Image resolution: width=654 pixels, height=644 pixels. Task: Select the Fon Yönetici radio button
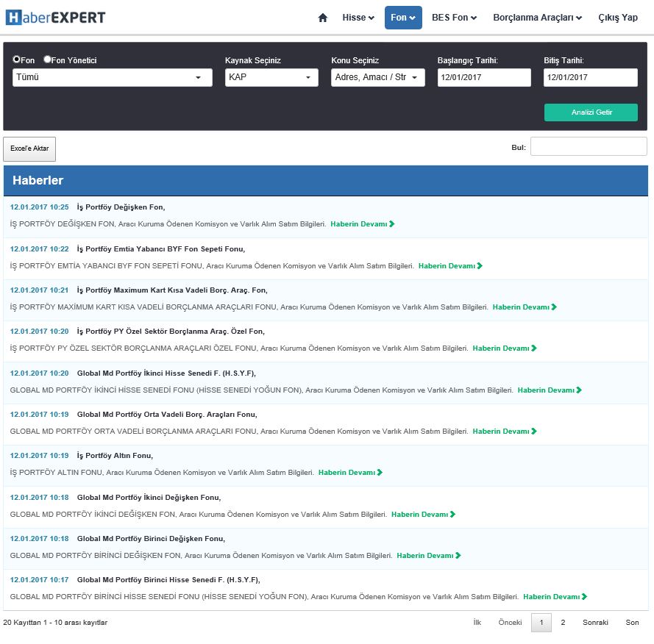click(x=47, y=60)
